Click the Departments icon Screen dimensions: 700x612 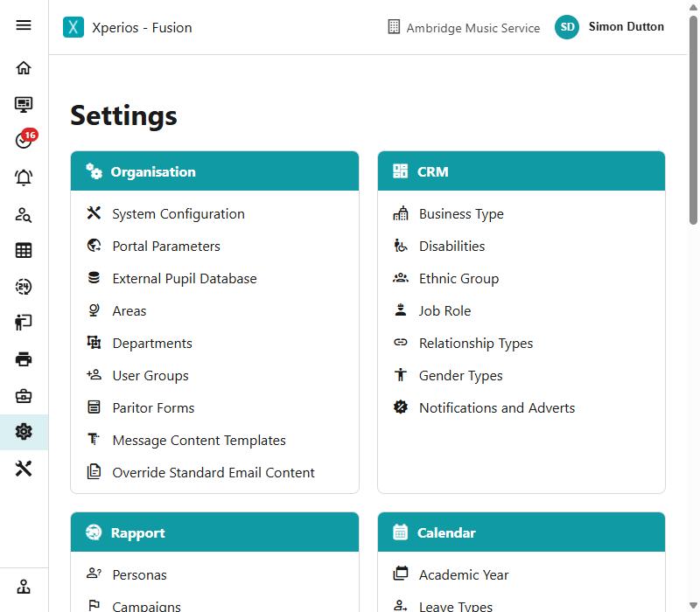pos(94,343)
